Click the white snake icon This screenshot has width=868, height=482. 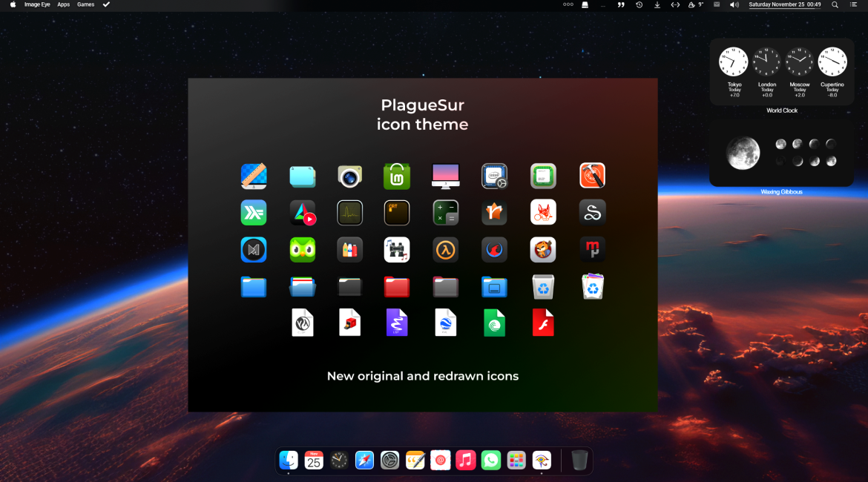pos(592,212)
